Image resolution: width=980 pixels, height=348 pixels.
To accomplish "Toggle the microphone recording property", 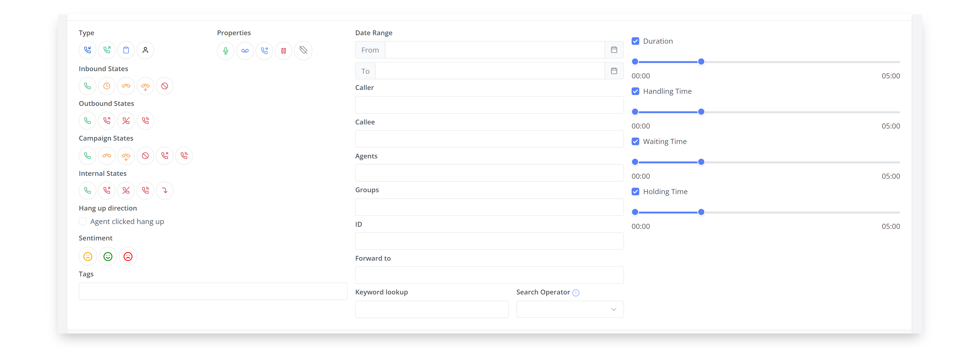I will point(226,51).
